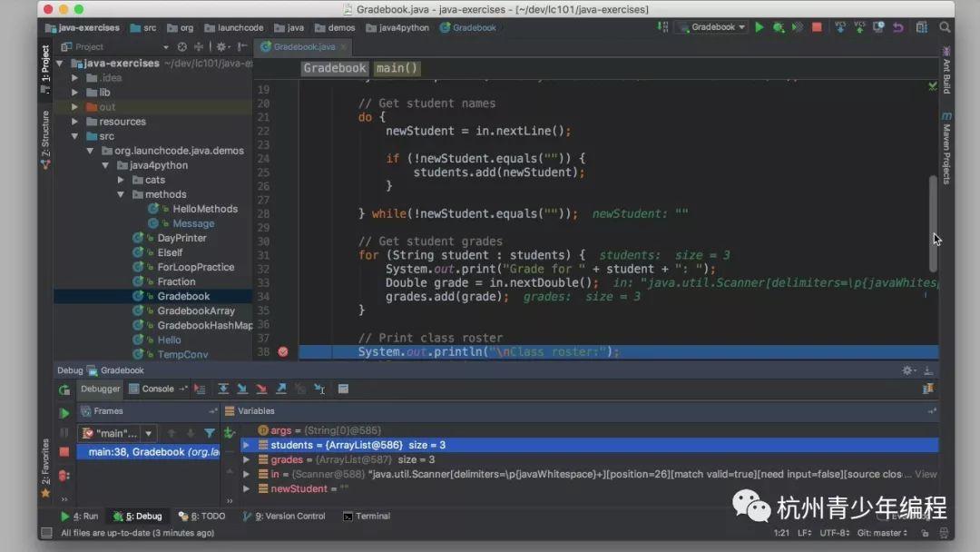Expand the grades variable node
The height and width of the screenshot is (552, 980).
pos(246,459)
